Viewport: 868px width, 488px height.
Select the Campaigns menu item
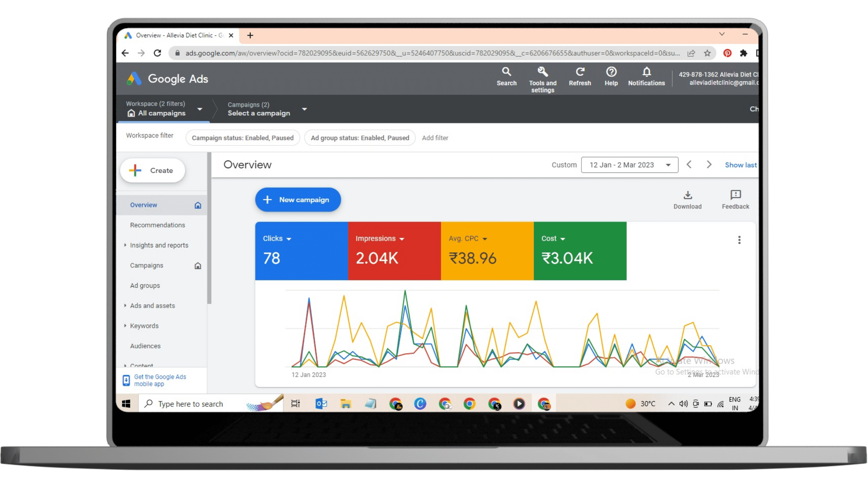pyautogui.click(x=147, y=265)
